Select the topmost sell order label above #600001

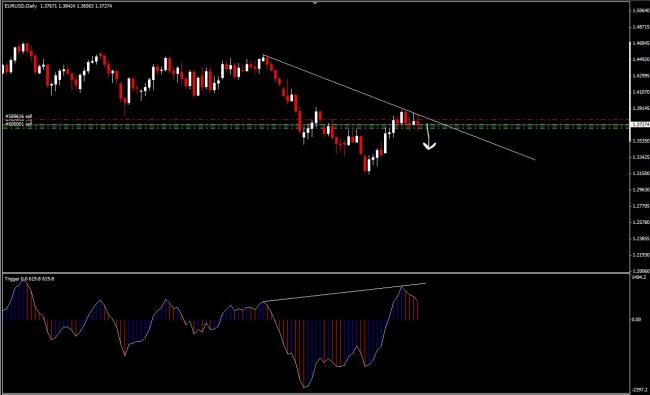pos(19,116)
